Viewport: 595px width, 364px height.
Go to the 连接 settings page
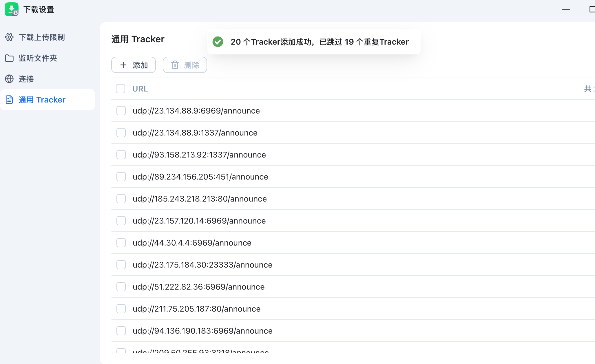point(26,79)
